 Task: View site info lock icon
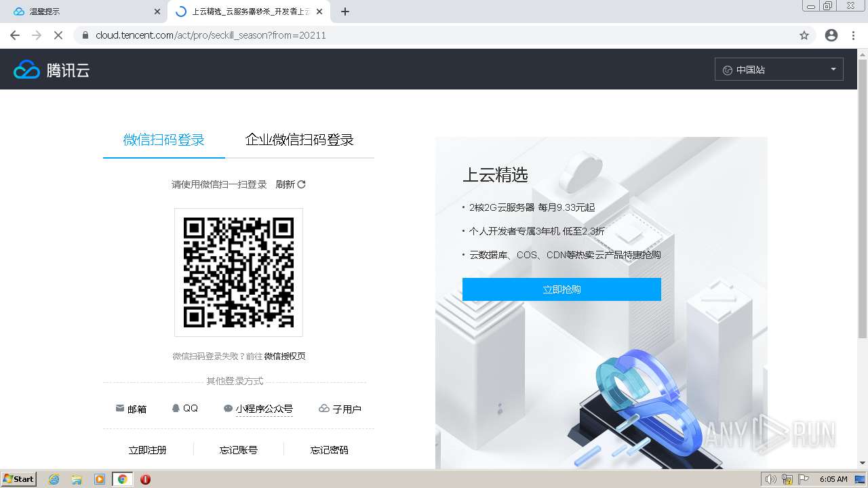(85, 35)
